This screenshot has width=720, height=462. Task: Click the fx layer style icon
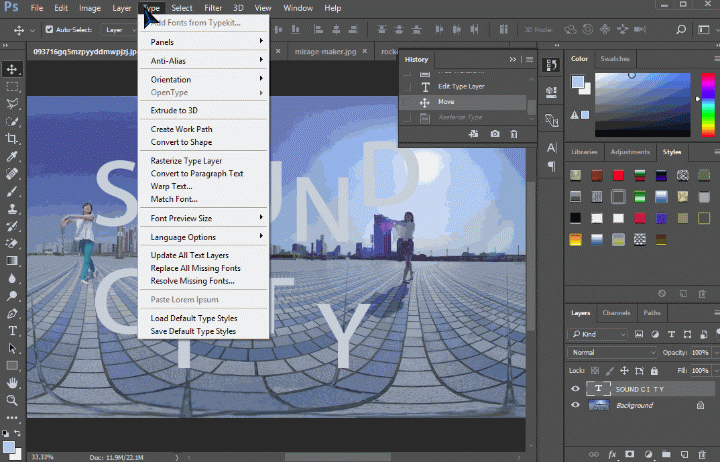610,454
